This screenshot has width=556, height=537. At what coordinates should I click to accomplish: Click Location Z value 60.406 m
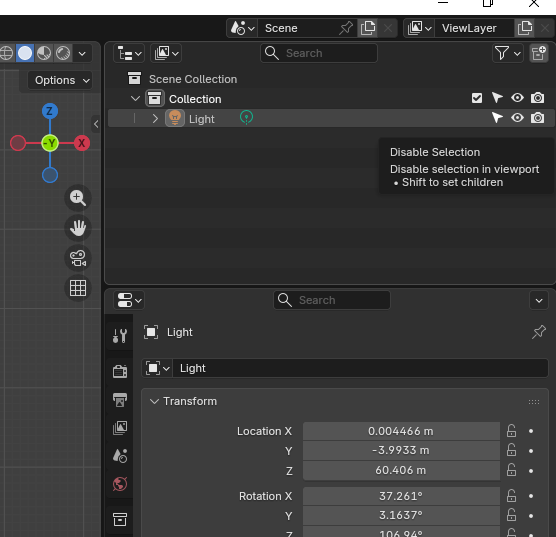(401, 471)
